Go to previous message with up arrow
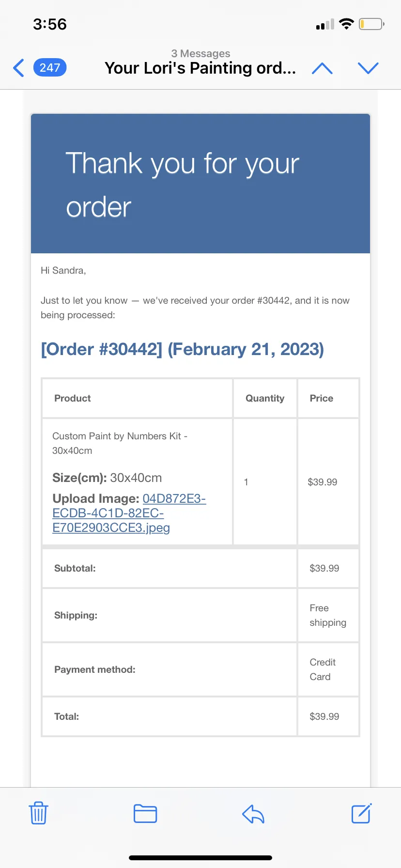 [x=323, y=68]
